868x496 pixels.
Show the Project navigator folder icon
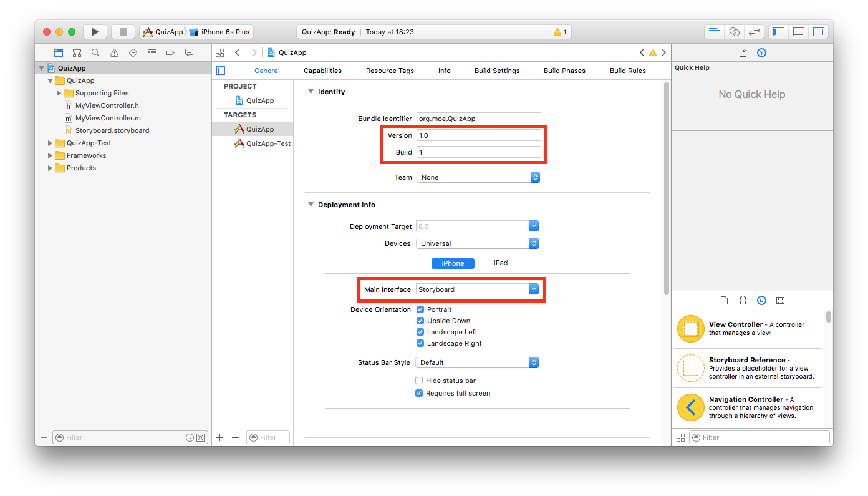(58, 52)
